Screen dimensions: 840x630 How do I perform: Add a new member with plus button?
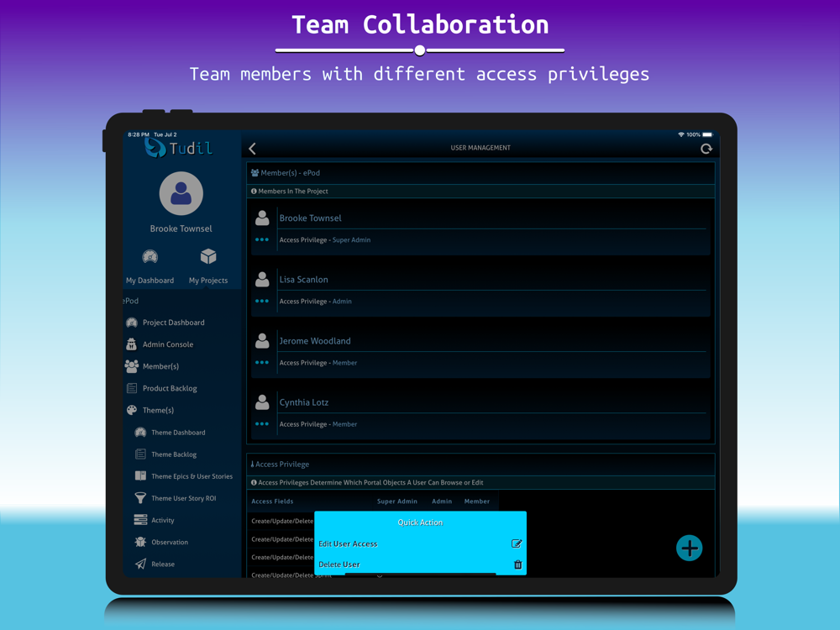pyautogui.click(x=690, y=548)
